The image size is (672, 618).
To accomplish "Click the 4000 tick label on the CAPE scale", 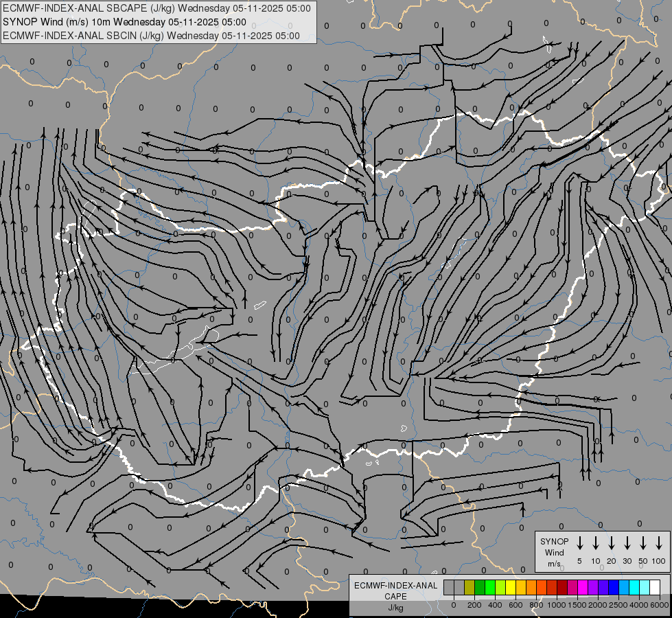I will (639, 605).
